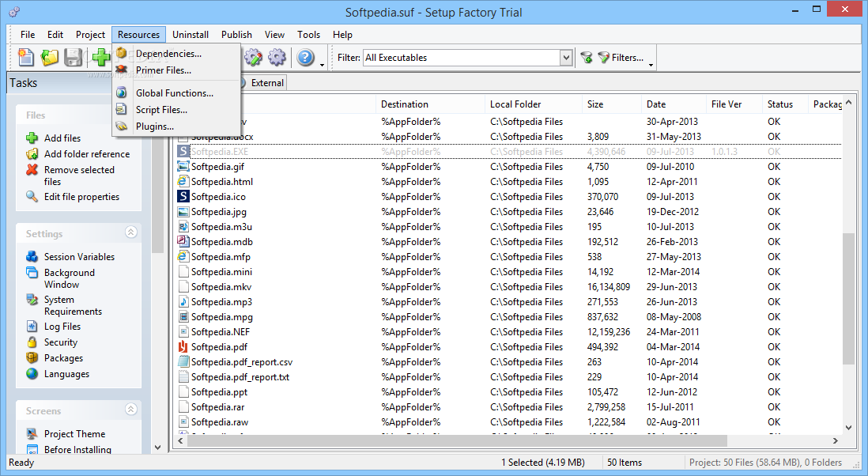Click the New Project toolbar icon
The height and width of the screenshot is (476, 868).
point(25,57)
